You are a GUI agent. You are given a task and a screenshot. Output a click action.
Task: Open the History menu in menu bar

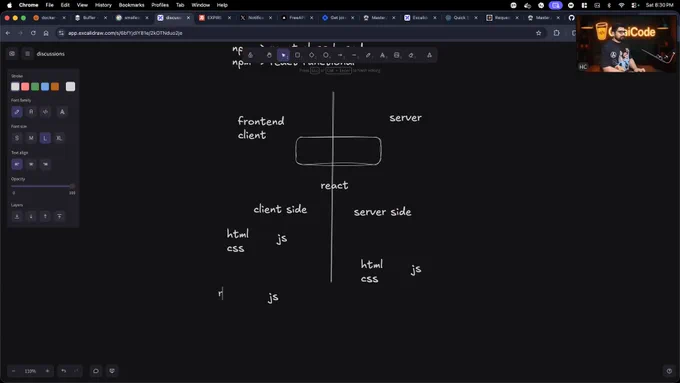[x=103, y=5]
